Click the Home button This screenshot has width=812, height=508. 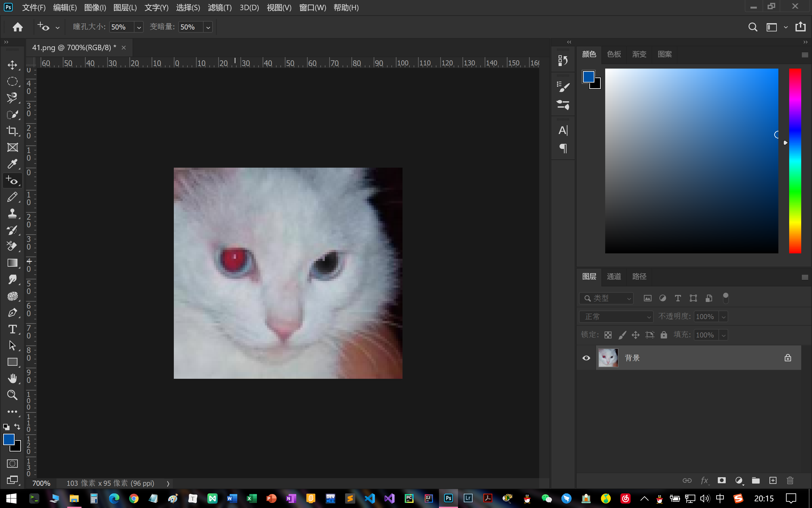18,27
